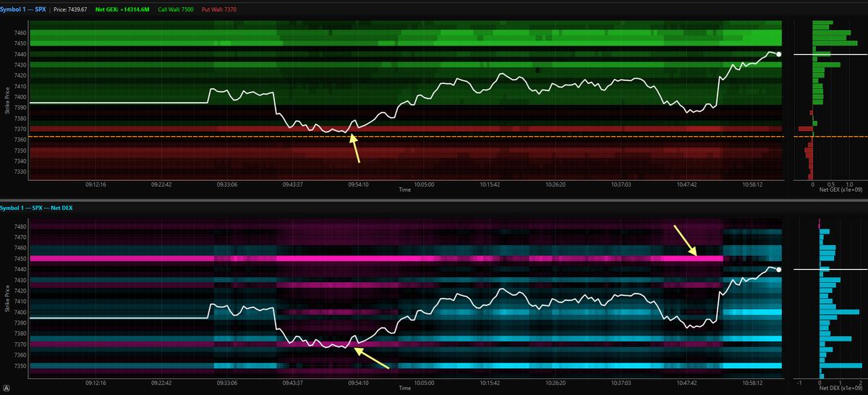Click the 7450 strike label on DEX chart axis
The width and height of the screenshot is (868, 395).
(x=20, y=258)
